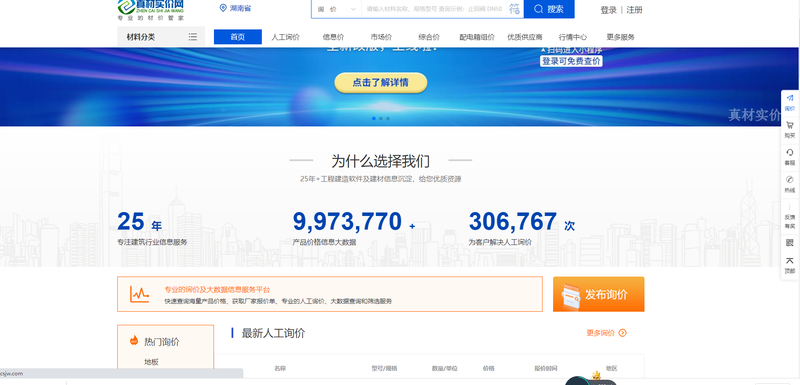
Task: Click the orange 发布询价 button
Action: 598,294
